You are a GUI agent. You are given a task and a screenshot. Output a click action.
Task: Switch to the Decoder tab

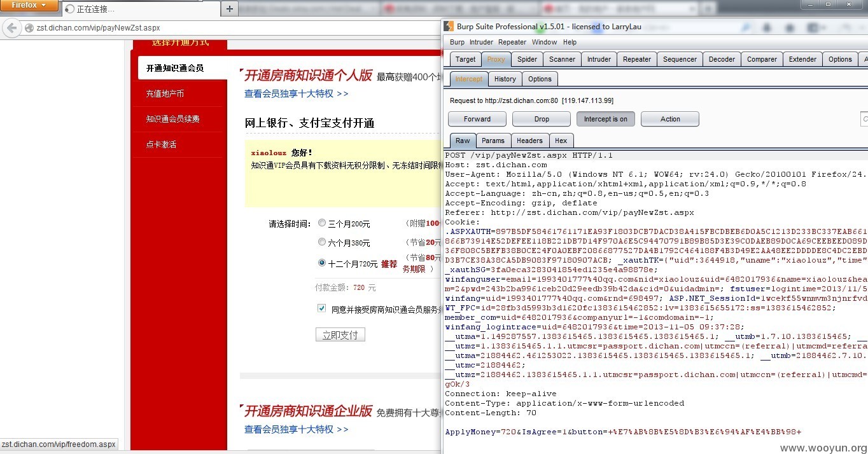pos(722,59)
